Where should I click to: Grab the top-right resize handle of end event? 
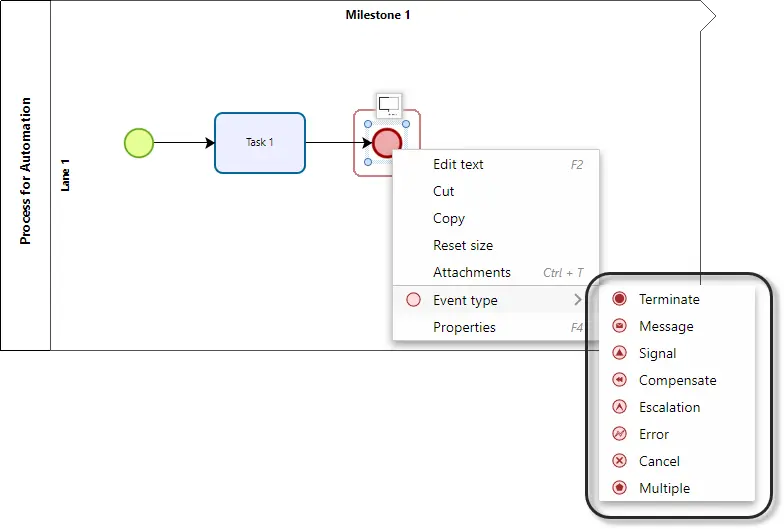[406, 124]
